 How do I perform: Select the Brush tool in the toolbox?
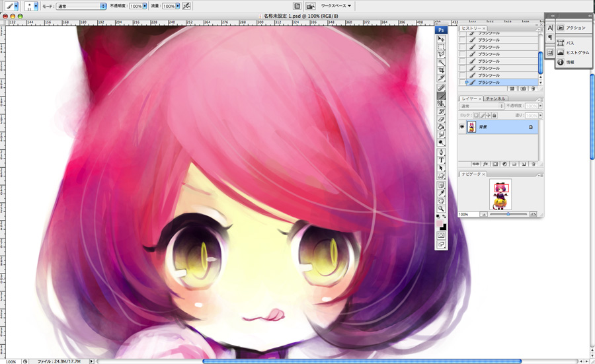click(x=441, y=96)
